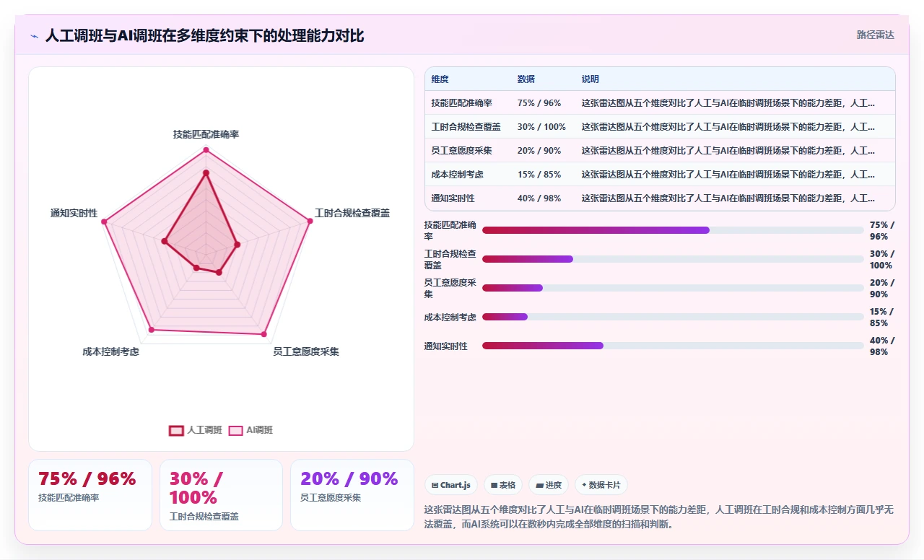The height and width of the screenshot is (560, 924).
Task: Click the 30% / 100% table data cell
Action: click(541, 127)
